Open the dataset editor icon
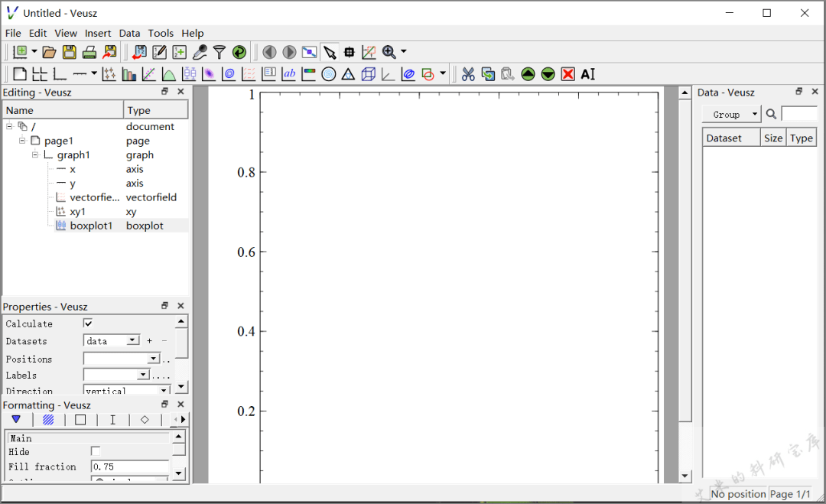Screen dimensions: 826x504 coord(160,51)
